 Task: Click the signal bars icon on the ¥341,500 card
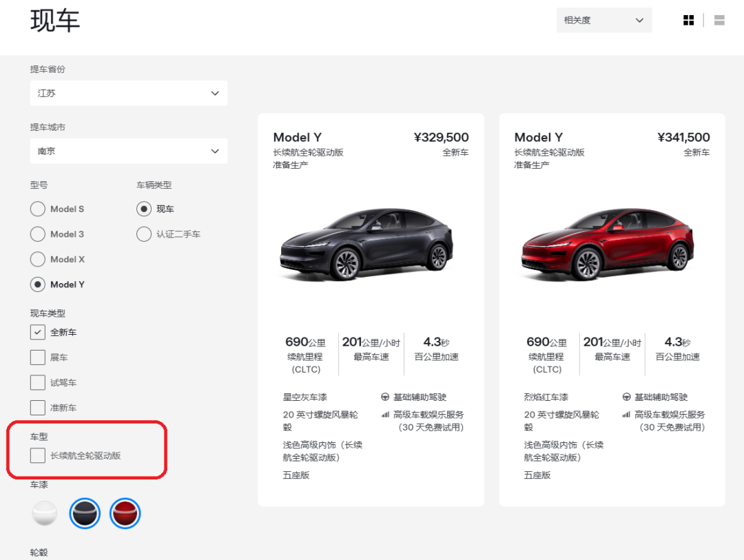coord(626,414)
